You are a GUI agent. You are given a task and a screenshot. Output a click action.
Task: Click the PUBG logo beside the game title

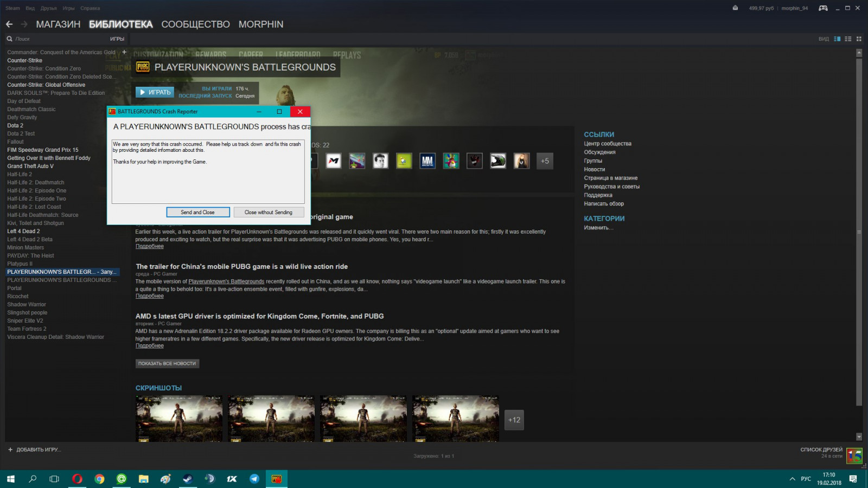[143, 67]
